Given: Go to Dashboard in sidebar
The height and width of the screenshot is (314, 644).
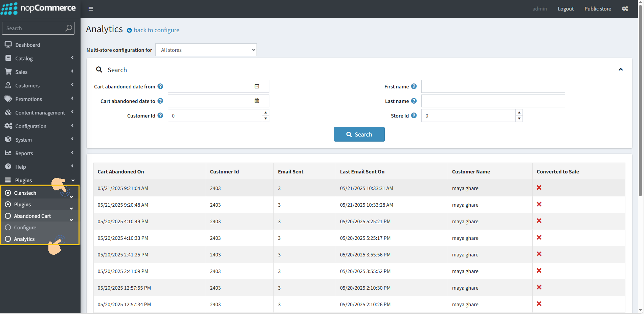Looking at the screenshot, I should click(x=27, y=45).
